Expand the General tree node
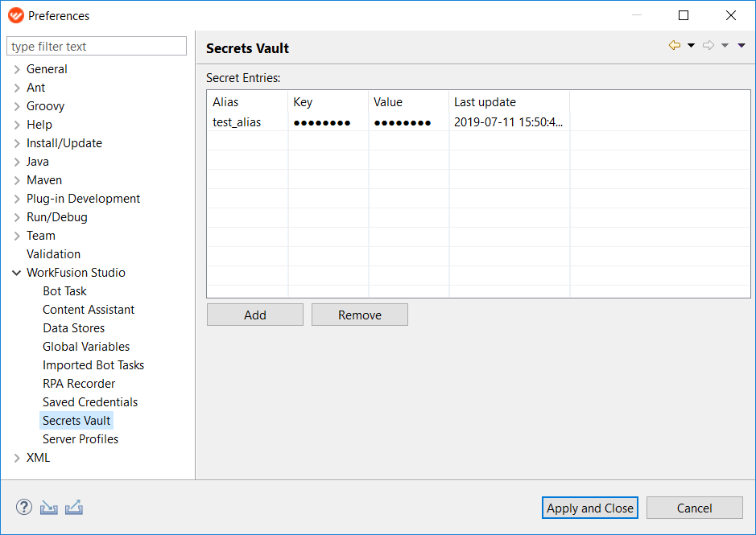Image resolution: width=756 pixels, height=535 pixels. pos(17,69)
